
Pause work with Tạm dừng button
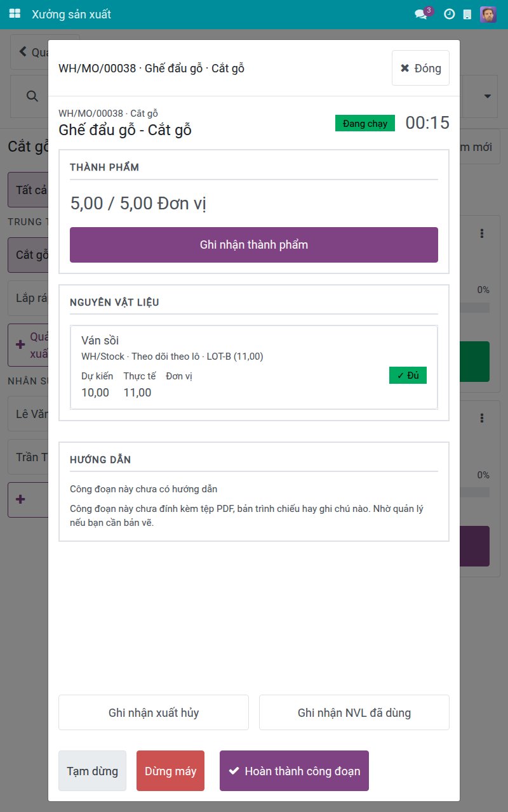click(93, 771)
